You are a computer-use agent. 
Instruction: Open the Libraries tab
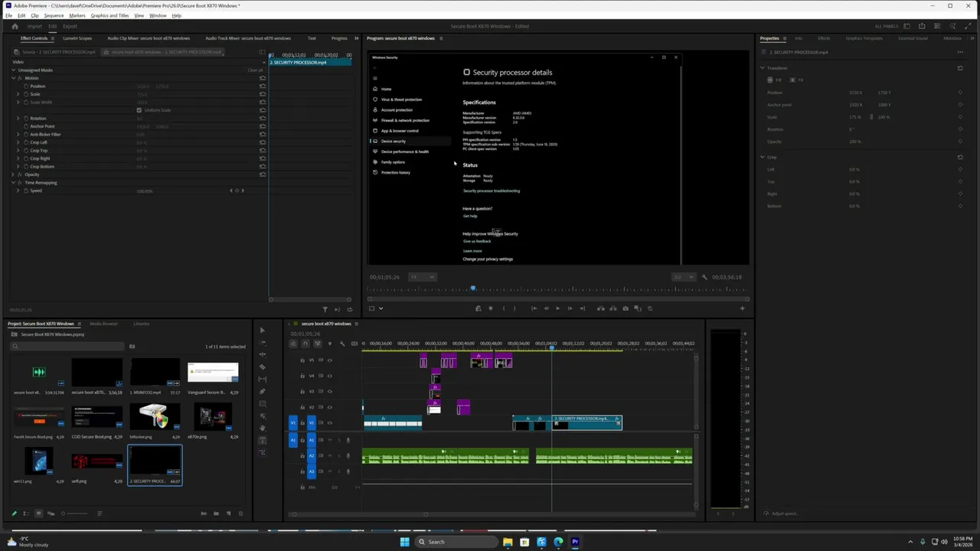(141, 324)
